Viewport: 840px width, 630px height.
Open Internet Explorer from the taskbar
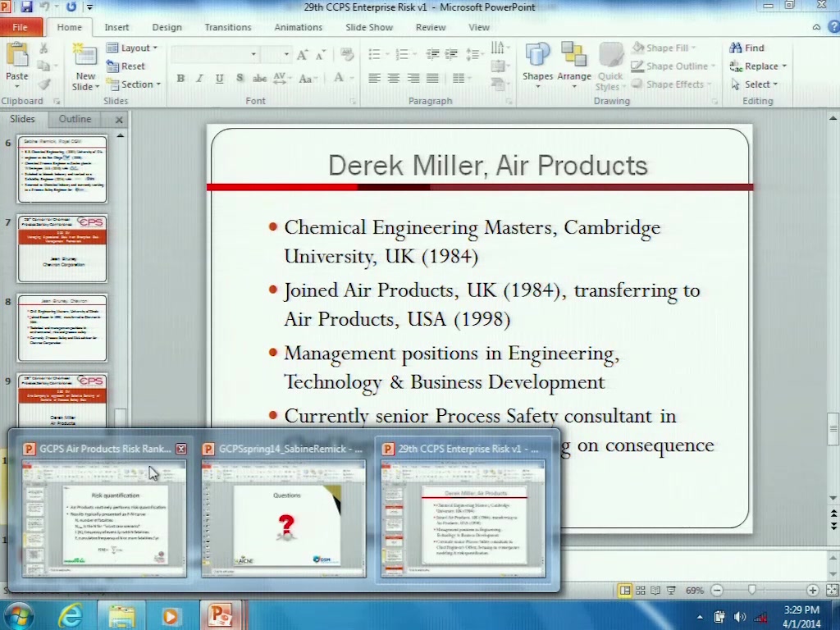pyautogui.click(x=71, y=615)
